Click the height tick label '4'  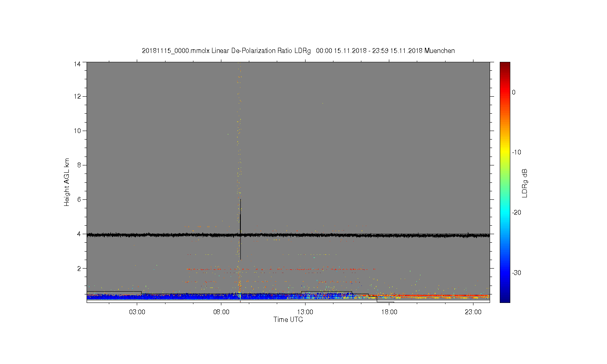coord(79,234)
